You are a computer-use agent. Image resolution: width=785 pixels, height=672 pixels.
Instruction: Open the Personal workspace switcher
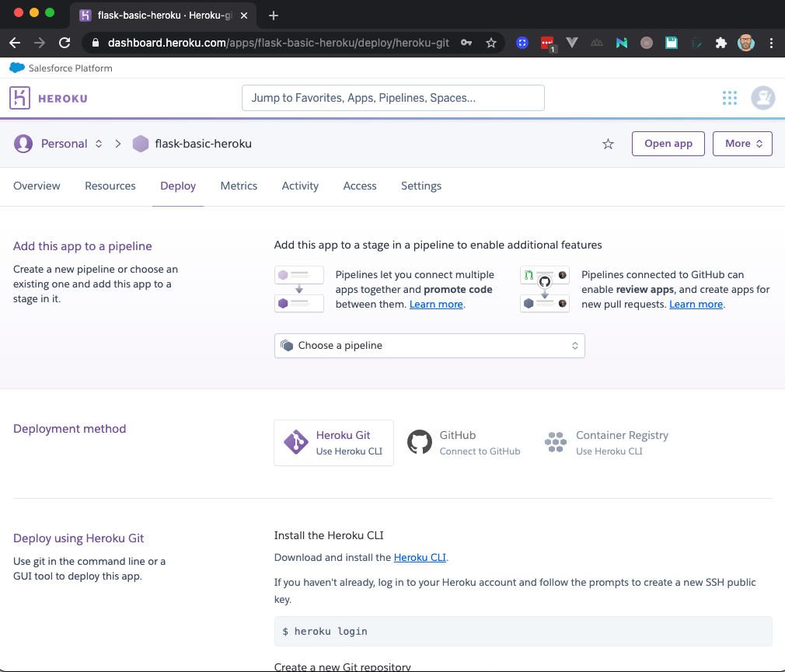coord(98,143)
